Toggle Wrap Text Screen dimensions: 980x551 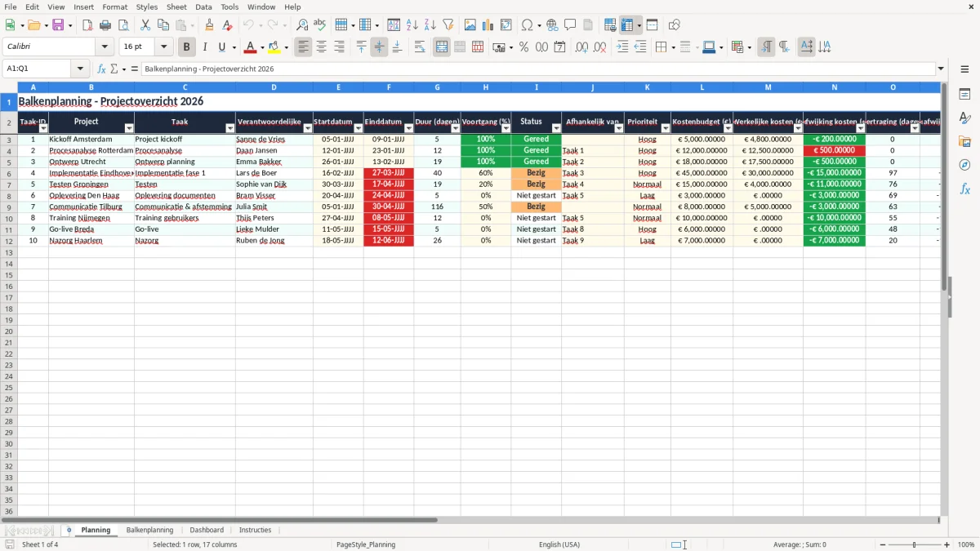420,47
